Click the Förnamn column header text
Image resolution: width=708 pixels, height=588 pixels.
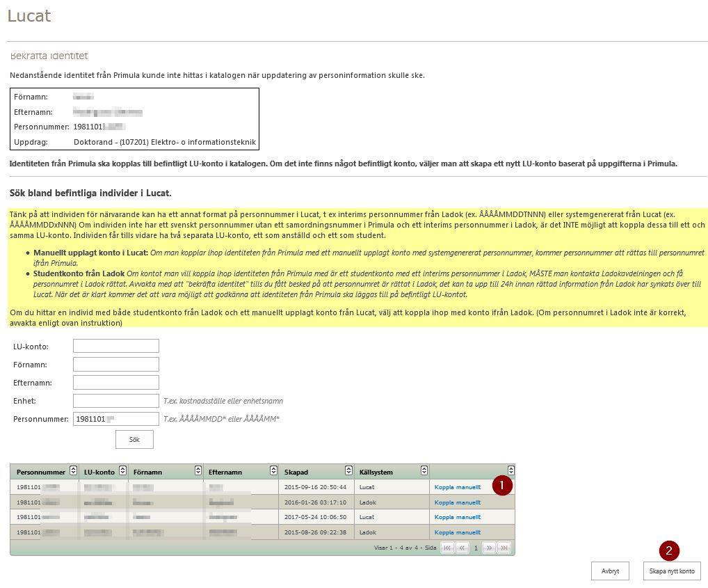coord(147,472)
